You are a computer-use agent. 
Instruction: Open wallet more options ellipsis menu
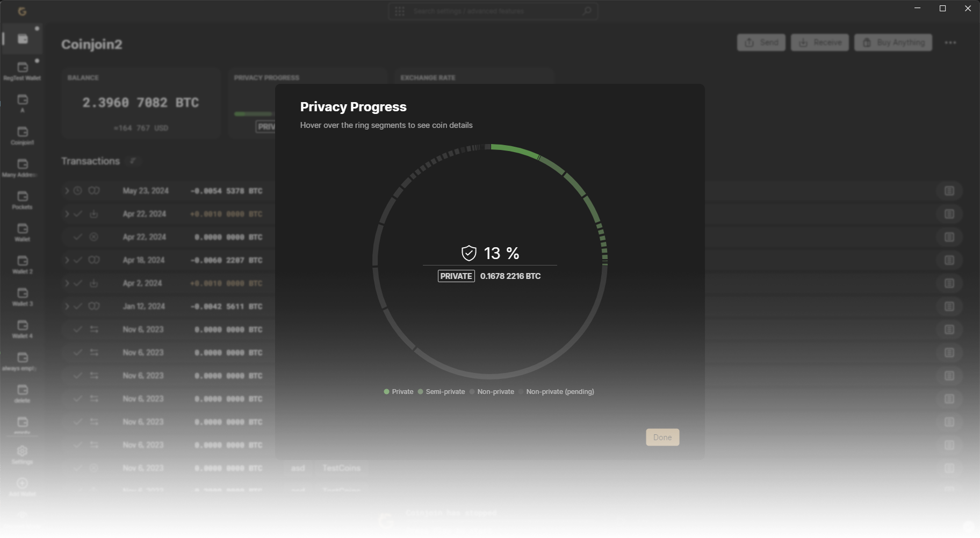(x=950, y=42)
